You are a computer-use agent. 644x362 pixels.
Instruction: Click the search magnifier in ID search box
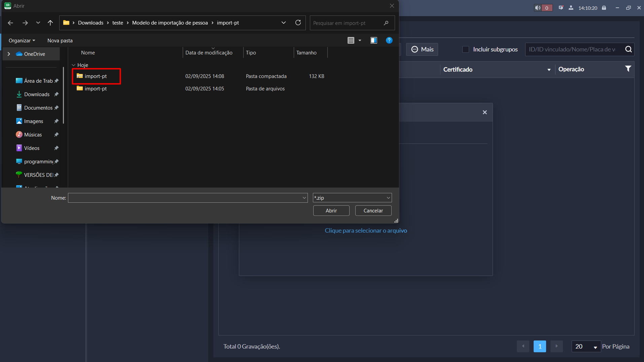pyautogui.click(x=628, y=49)
